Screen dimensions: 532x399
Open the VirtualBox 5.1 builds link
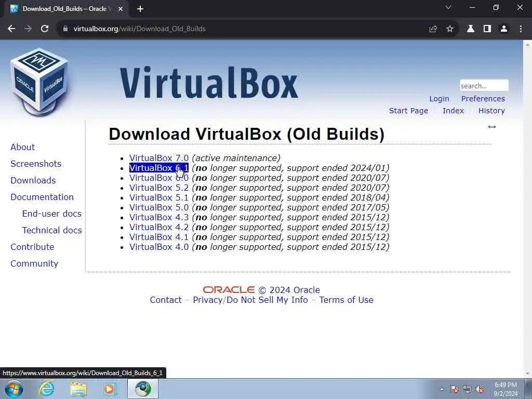coord(159,197)
